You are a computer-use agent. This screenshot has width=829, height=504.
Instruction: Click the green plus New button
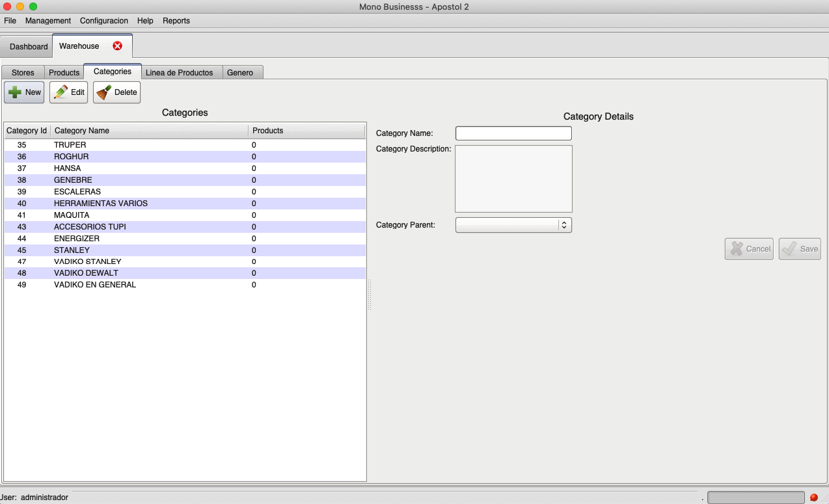[x=24, y=92]
